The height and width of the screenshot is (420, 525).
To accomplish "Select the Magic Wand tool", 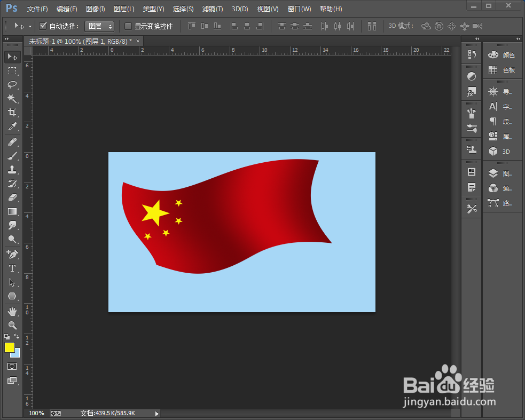I will tap(12, 98).
